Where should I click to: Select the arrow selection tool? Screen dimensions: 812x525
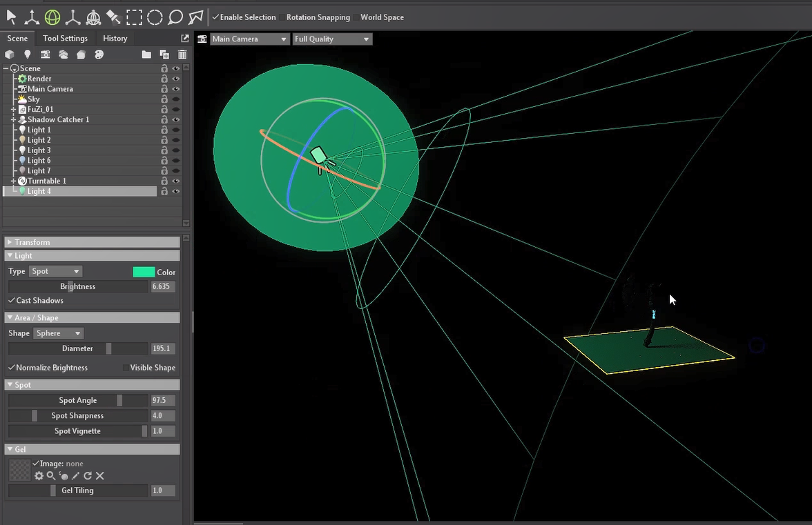point(11,17)
